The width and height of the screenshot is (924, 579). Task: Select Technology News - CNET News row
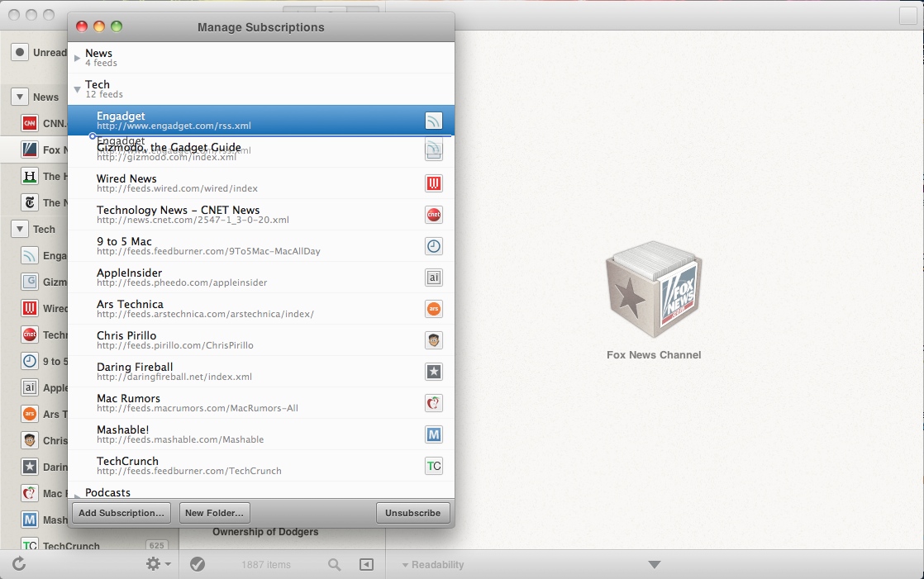click(x=261, y=215)
